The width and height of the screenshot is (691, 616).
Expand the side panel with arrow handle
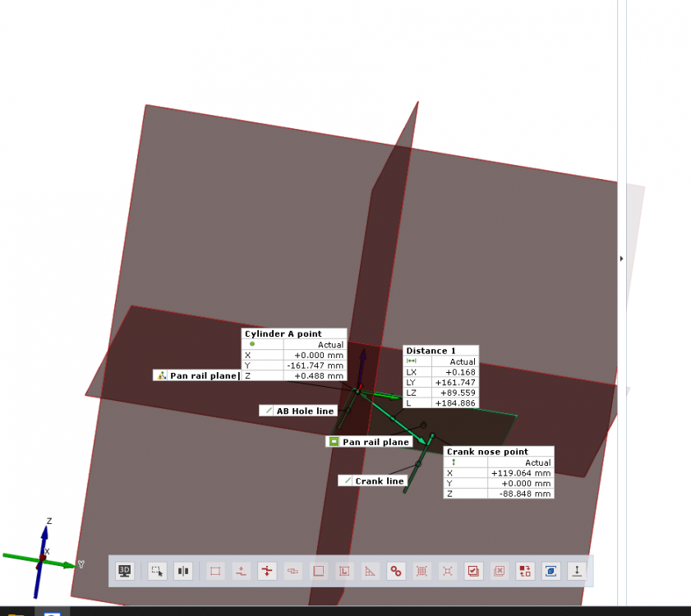[621, 259]
